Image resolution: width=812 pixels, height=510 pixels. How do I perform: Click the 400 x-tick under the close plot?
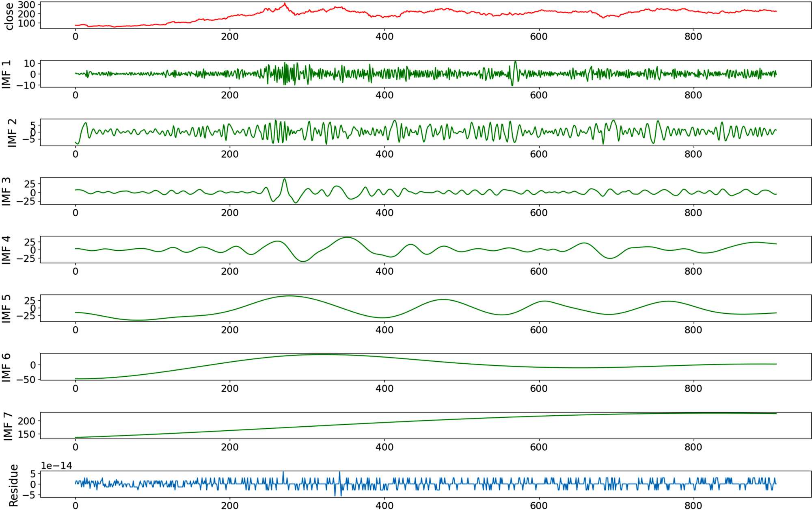(x=384, y=37)
